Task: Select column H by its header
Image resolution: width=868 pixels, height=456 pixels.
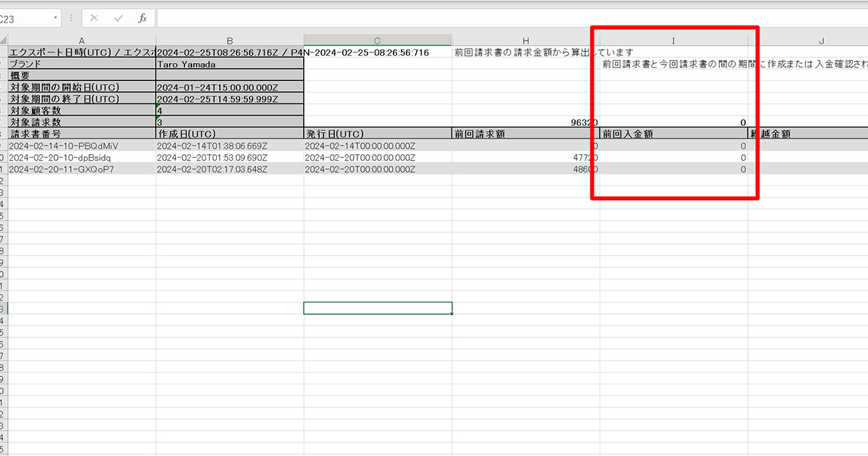Action: tap(526, 41)
